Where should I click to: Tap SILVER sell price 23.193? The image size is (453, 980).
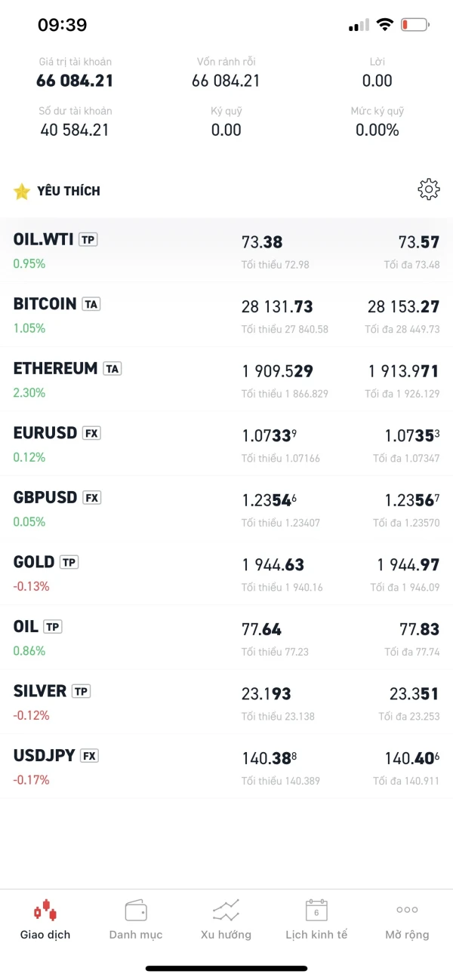pos(266,694)
